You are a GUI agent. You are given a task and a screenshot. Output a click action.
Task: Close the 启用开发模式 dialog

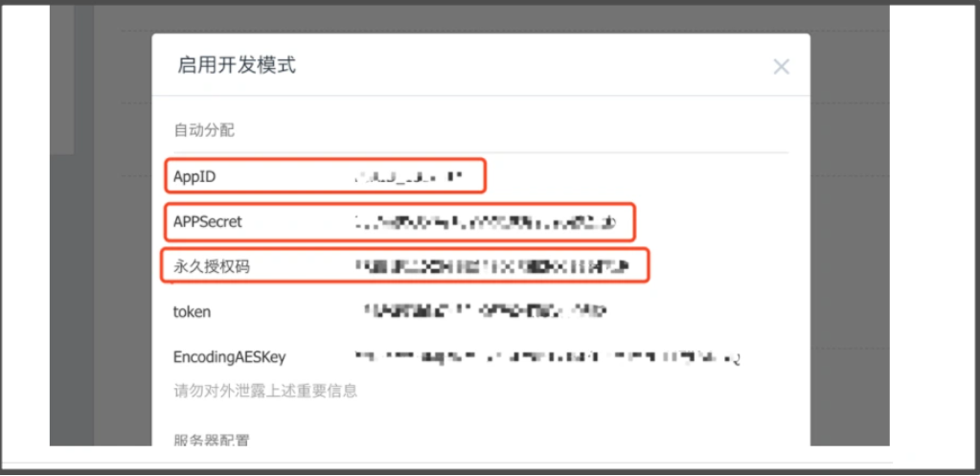coord(782,67)
